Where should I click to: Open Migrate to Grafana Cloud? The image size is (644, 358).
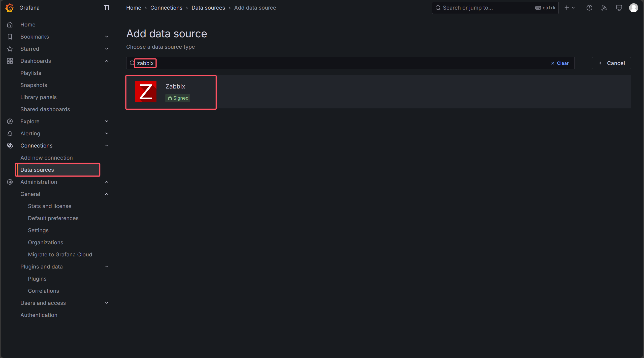point(60,254)
